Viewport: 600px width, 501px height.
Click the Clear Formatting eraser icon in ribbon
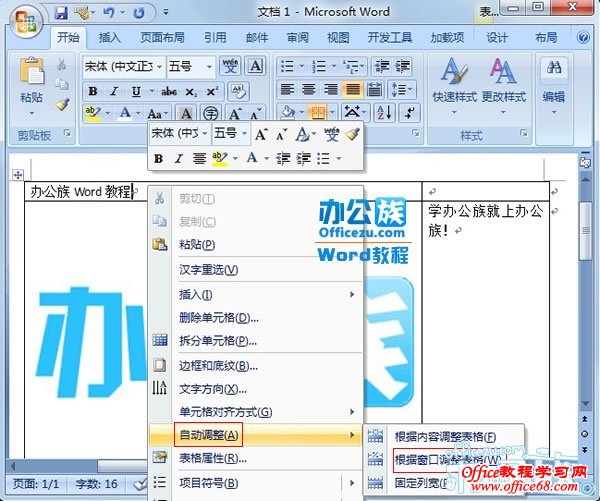[238, 91]
